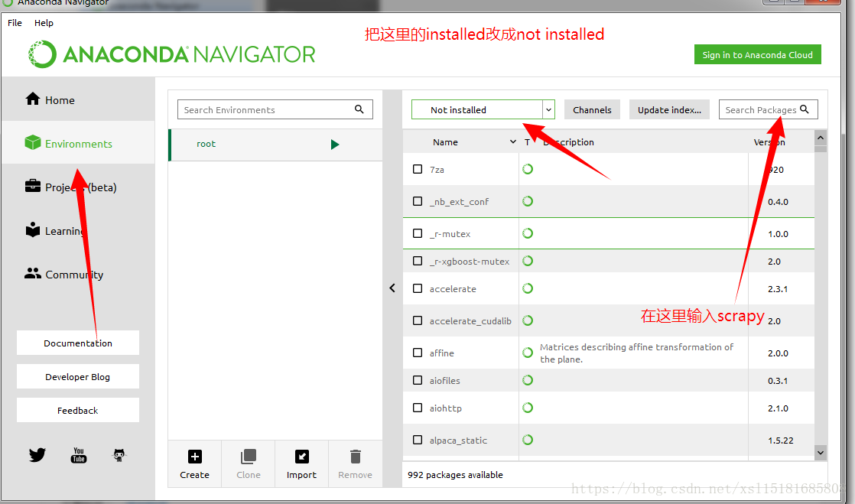Switch to the Environments tab
Screen dimensions: 855x504
point(78,142)
